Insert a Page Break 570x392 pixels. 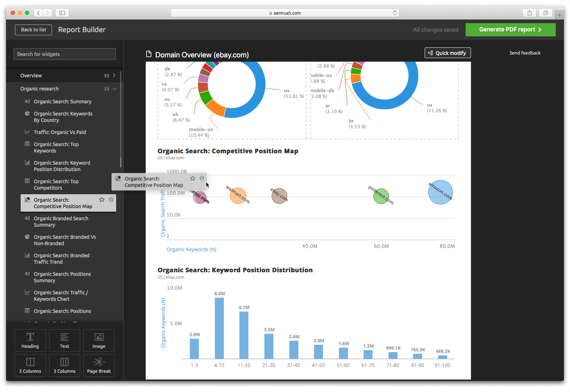(99, 365)
